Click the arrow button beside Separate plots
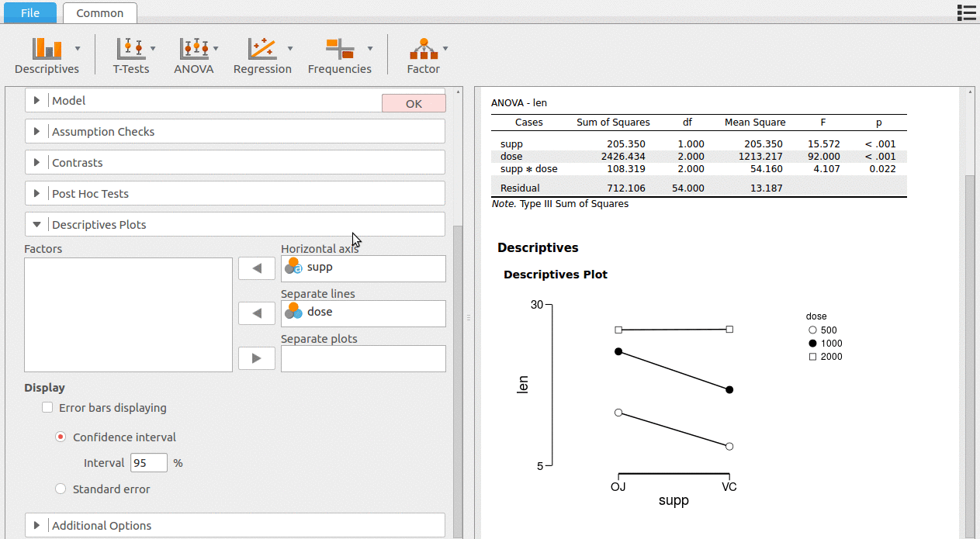 [257, 358]
